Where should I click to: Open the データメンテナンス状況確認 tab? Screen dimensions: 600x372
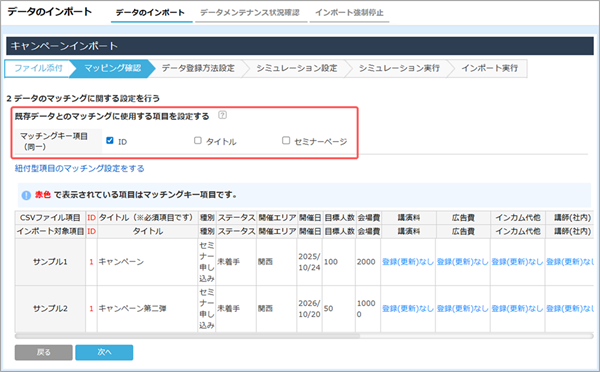coord(250,13)
